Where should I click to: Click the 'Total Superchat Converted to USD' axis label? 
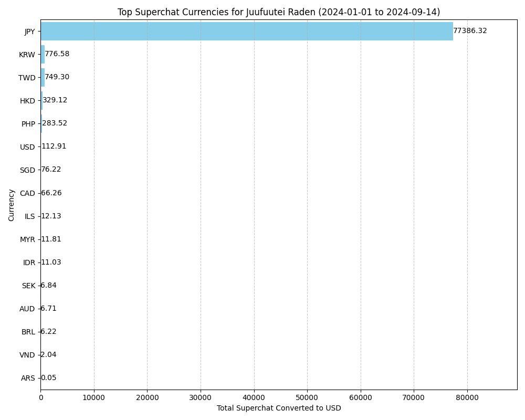[278, 408]
